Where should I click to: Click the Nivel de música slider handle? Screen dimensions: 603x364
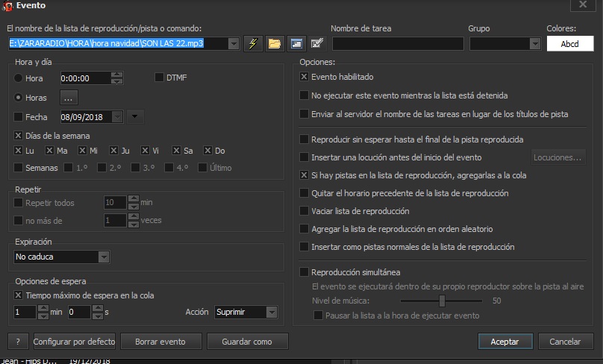coord(442,301)
